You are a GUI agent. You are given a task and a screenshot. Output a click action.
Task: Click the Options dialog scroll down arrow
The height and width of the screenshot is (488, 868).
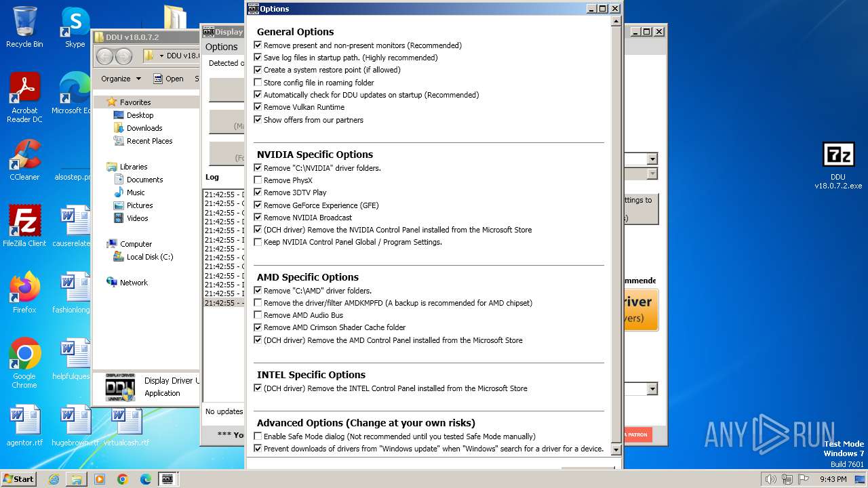616,449
